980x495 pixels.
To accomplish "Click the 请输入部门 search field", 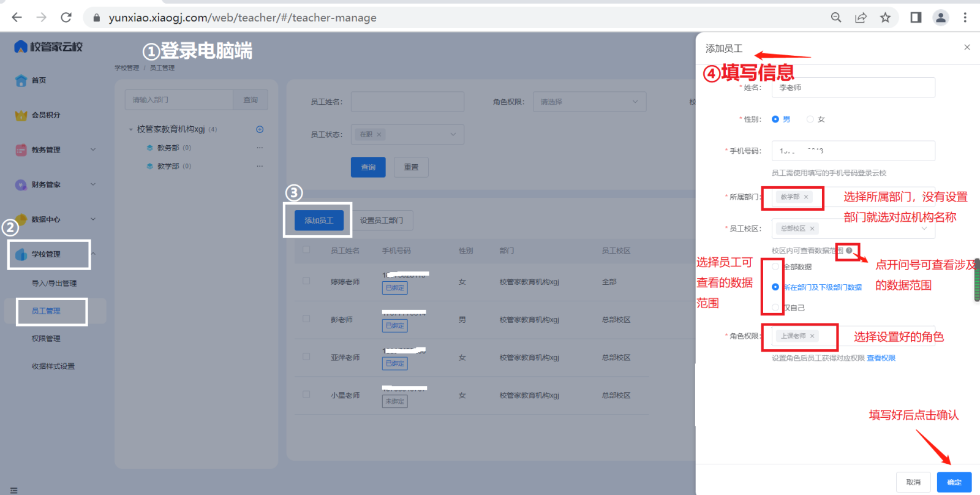I will point(179,100).
